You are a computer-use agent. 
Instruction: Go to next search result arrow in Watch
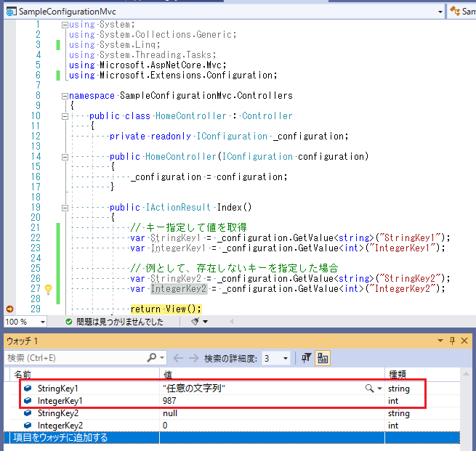point(193,358)
